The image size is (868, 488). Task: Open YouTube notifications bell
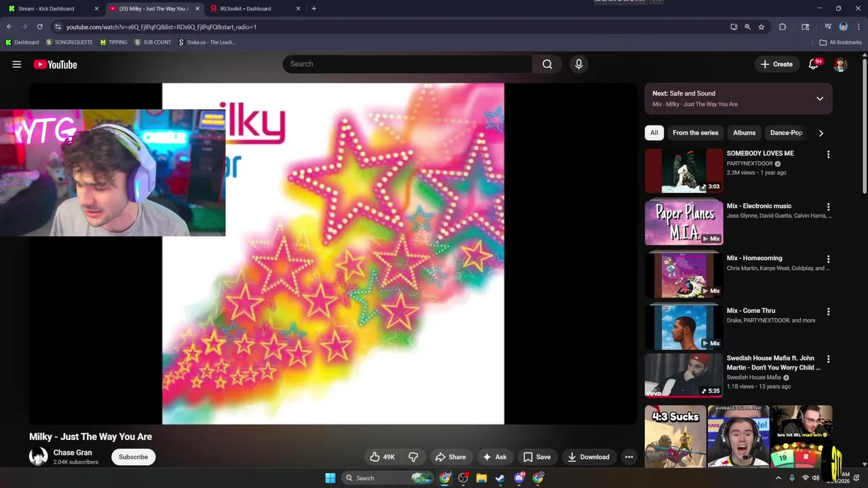click(x=814, y=64)
